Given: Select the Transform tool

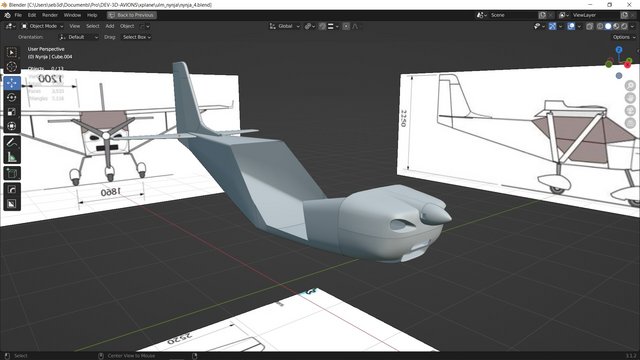Looking at the screenshot, I should pyautogui.click(x=12, y=126).
